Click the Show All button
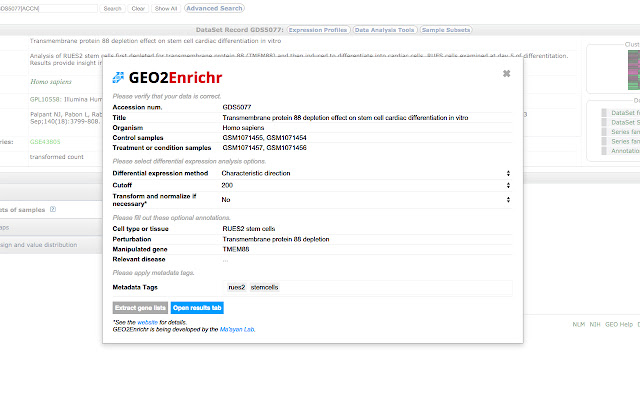640x400 pixels. coord(166,9)
